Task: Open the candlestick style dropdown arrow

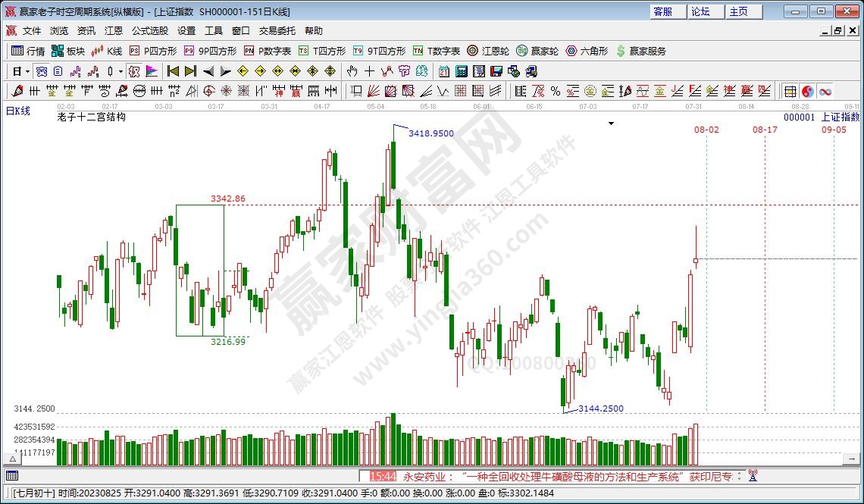Action: click(x=120, y=71)
